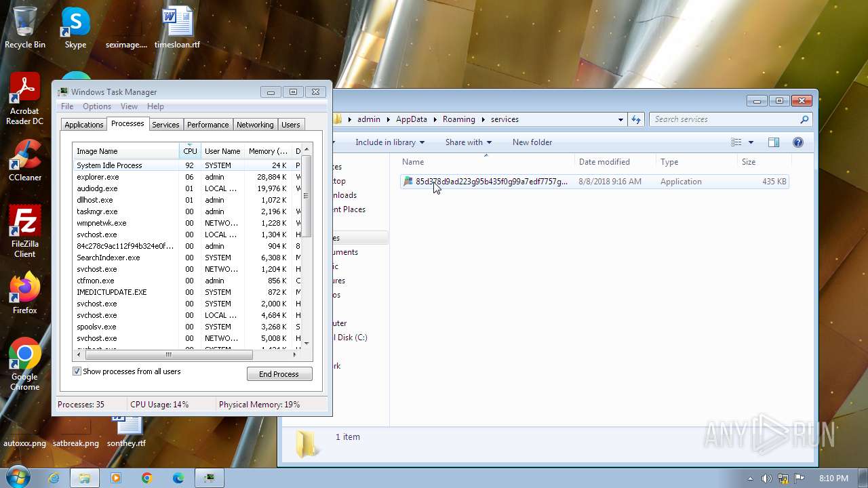868x488 pixels.
Task: Click the Explorer change view icon
Action: 736,142
